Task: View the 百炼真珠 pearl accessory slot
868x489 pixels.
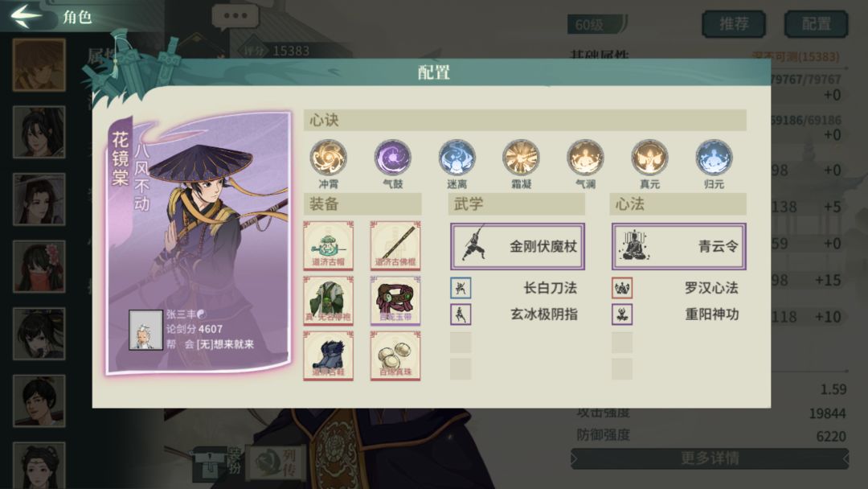Action: pos(395,355)
